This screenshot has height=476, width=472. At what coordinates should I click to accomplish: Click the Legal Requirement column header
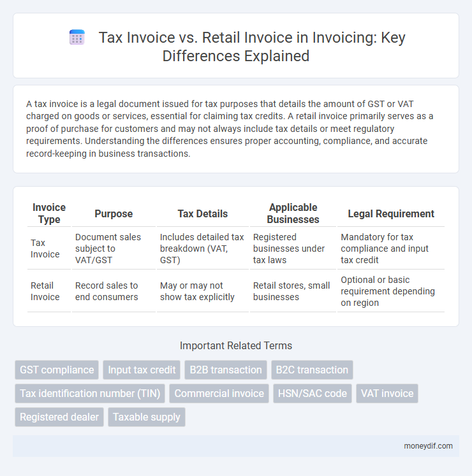391,213
